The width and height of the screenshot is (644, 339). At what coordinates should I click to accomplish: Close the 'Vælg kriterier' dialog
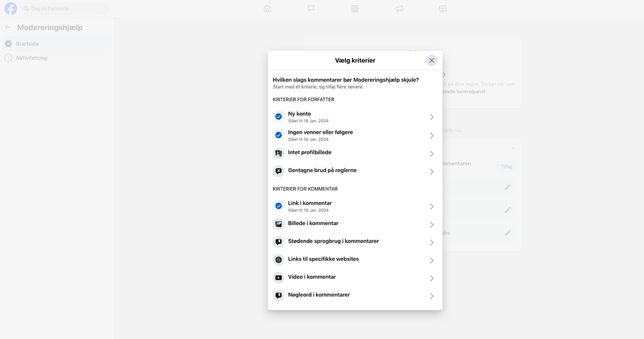tap(431, 60)
